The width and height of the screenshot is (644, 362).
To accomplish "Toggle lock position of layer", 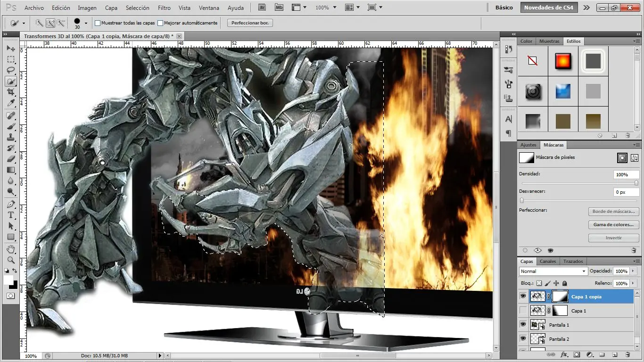I will [x=556, y=283].
